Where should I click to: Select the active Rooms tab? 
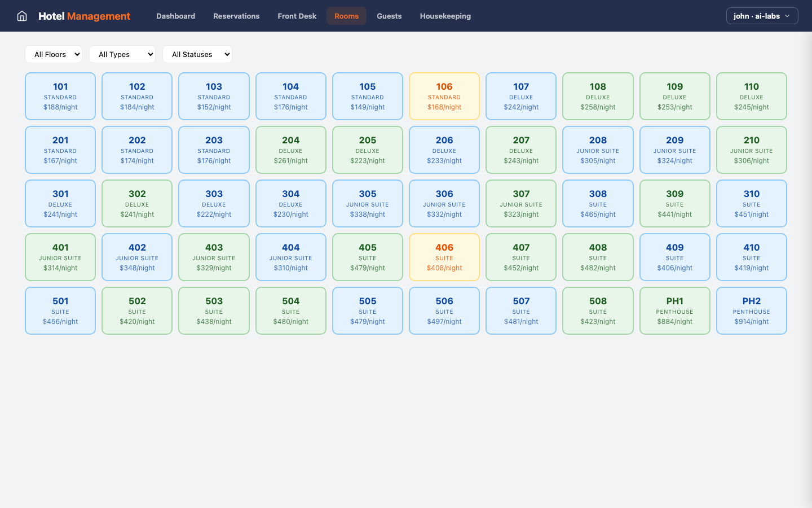tap(346, 16)
